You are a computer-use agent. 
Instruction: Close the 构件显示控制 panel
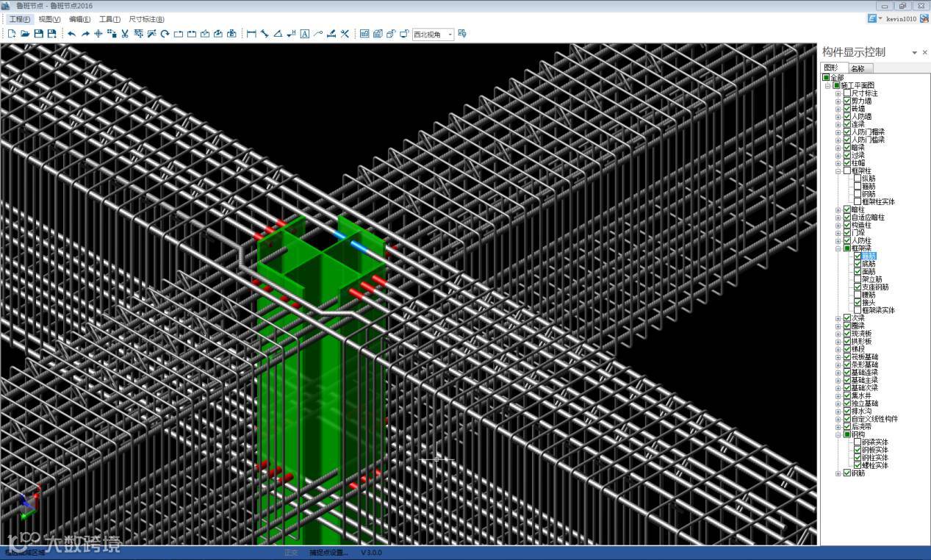pos(925,53)
